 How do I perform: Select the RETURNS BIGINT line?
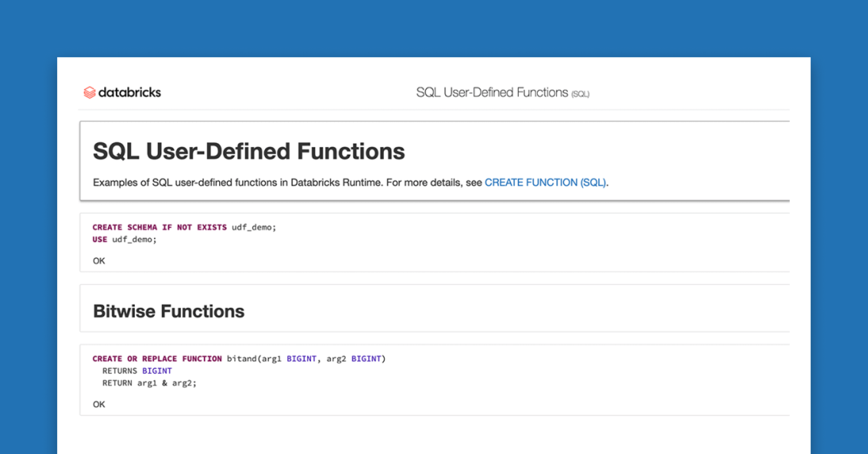pyautogui.click(x=137, y=371)
